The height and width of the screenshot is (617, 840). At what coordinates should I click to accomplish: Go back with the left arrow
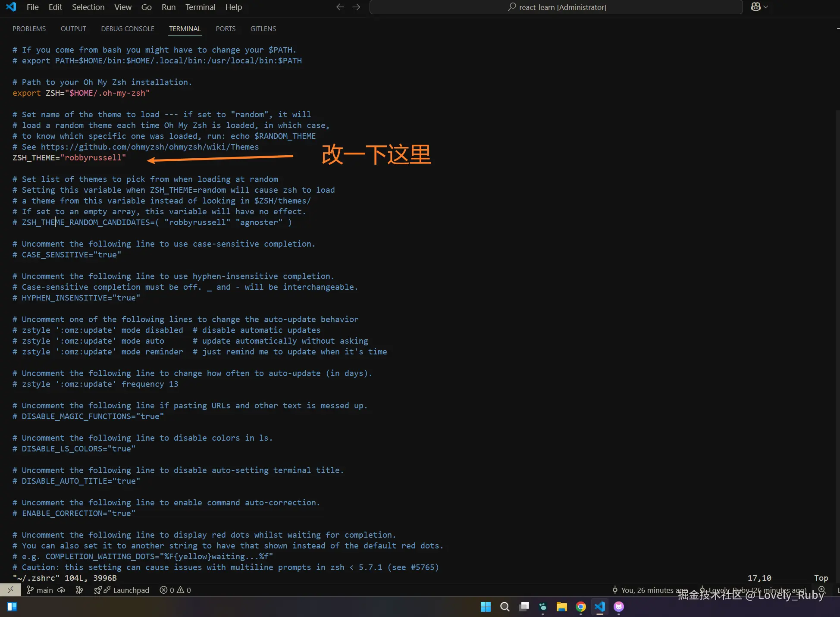pos(340,7)
